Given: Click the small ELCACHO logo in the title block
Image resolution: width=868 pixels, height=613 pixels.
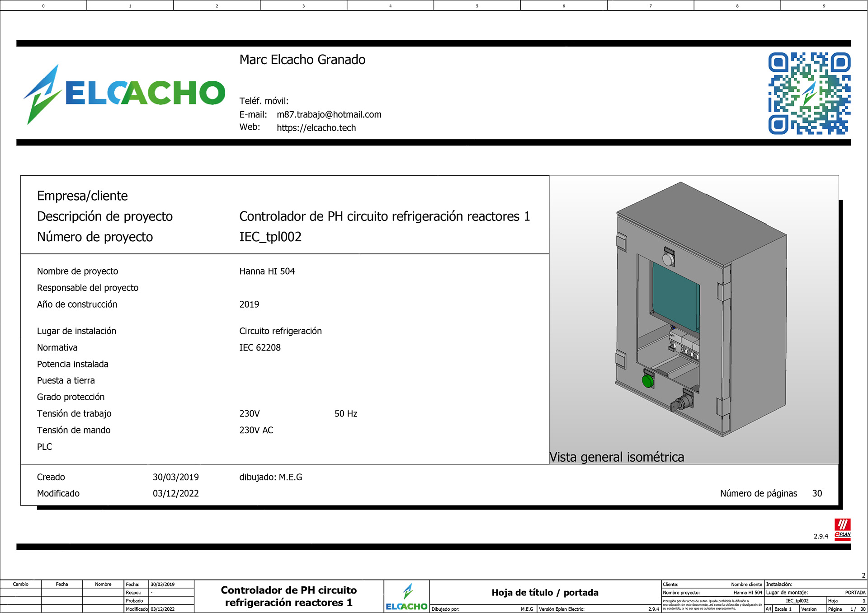Looking at the screenshot, I should [x=406, y=598].
